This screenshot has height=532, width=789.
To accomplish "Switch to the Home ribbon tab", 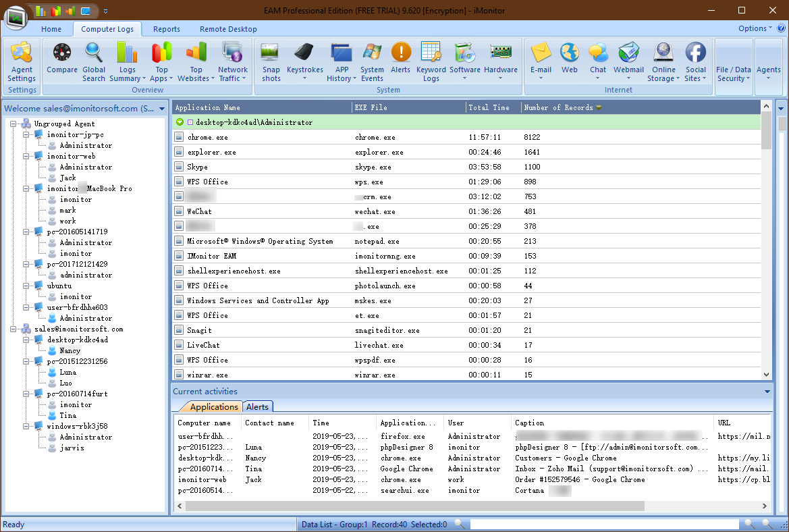I will tap(51, 29).
